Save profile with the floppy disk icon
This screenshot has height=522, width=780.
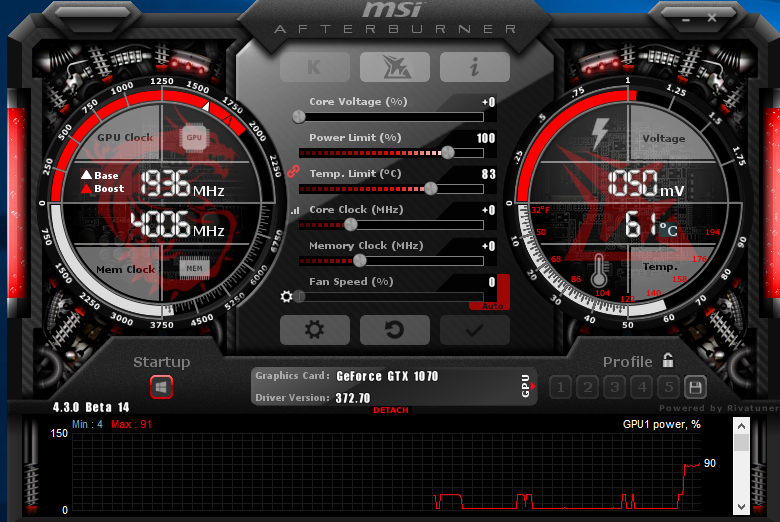695,387
